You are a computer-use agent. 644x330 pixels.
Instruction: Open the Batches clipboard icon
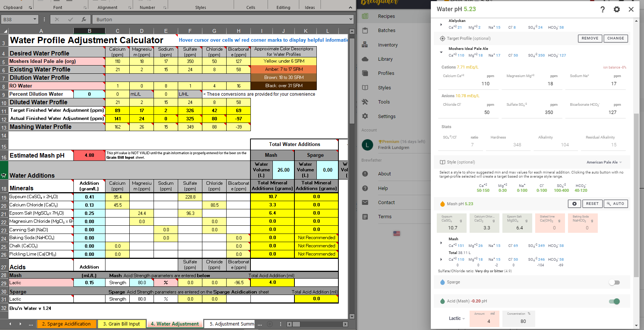pyautogui.click(x=365, y=30)
